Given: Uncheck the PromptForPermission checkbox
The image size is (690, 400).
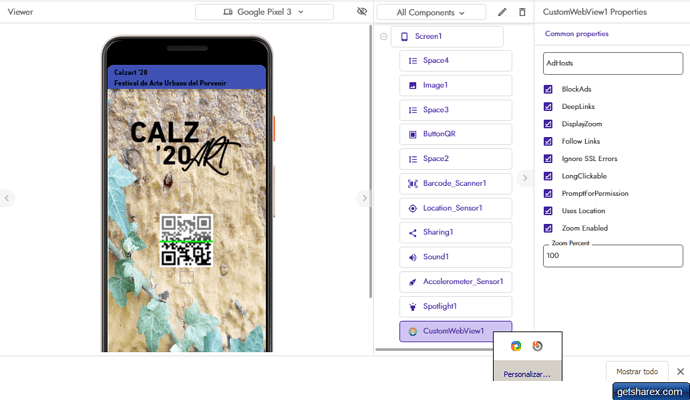Looking at the screenshot, I should (x=548, y=194).
